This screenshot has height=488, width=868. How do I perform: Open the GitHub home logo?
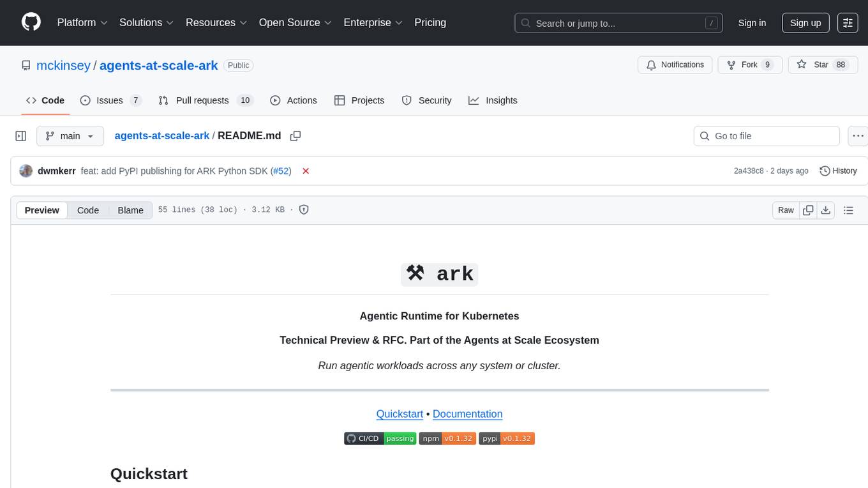31,22
